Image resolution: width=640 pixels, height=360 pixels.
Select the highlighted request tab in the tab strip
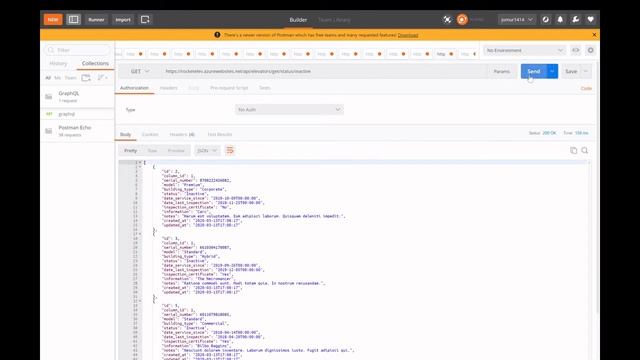444,54
